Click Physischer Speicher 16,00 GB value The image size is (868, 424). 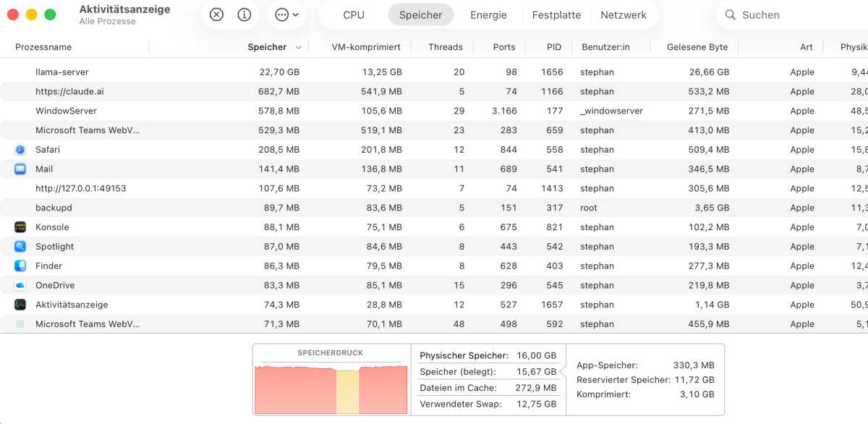point(536,356)
